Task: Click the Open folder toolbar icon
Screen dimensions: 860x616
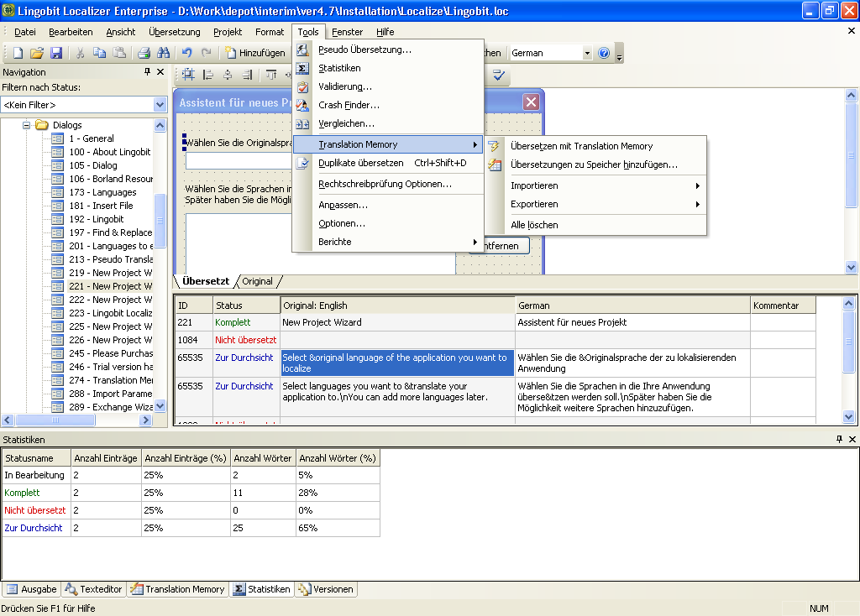Action: coord(37,53)
